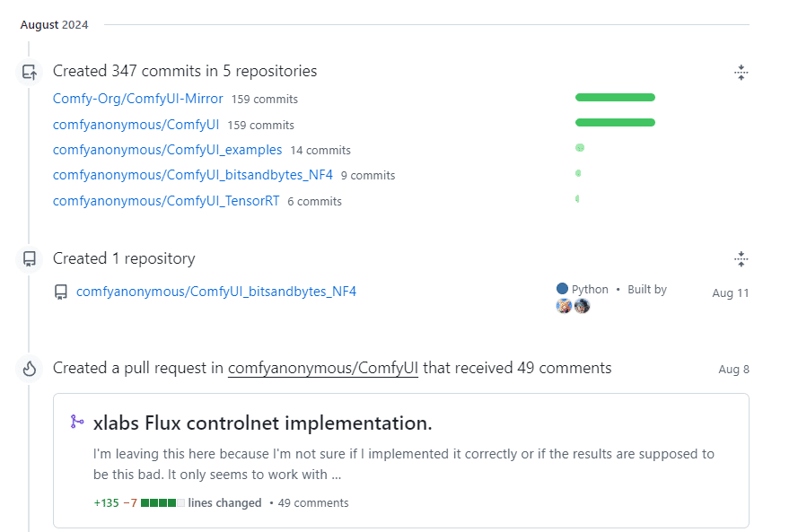
Task: Open the "xlabs Flux controlnet implementation." pull request
Action: pos(263,423)
